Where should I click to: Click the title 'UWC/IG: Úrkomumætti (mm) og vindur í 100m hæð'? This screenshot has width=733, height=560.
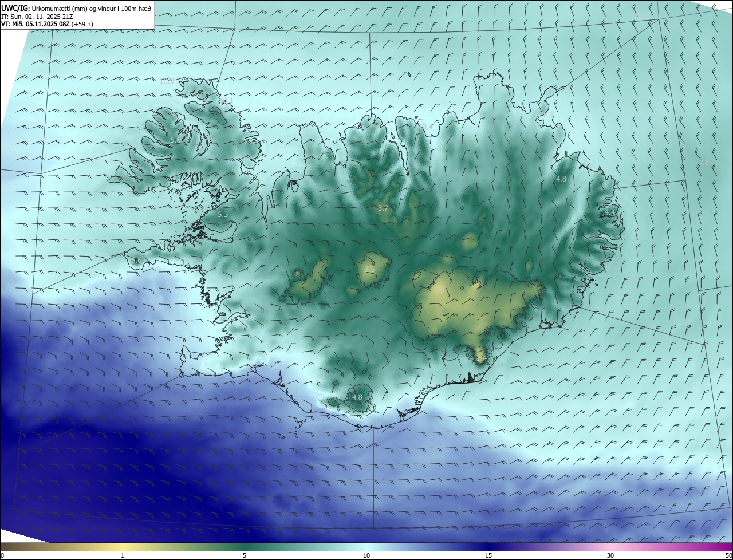(x=76, y=7)
